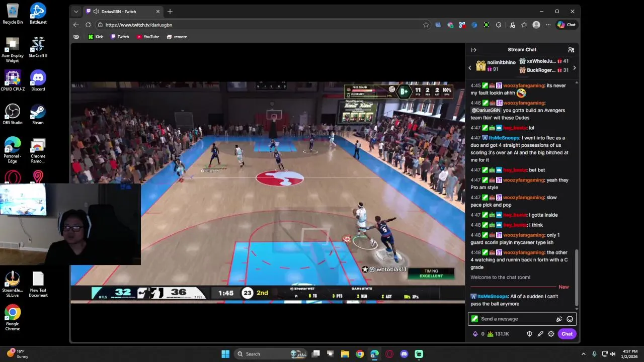Open CPUID CPU-Z desktop shortcut
644x362 pixels.
point(13,80)
